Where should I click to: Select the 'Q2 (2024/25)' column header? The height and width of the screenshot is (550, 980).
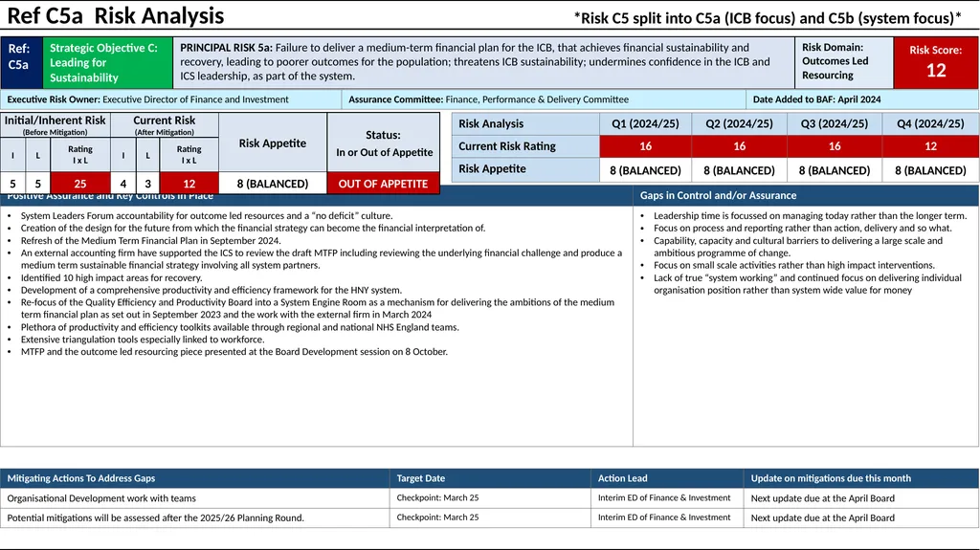740,123
